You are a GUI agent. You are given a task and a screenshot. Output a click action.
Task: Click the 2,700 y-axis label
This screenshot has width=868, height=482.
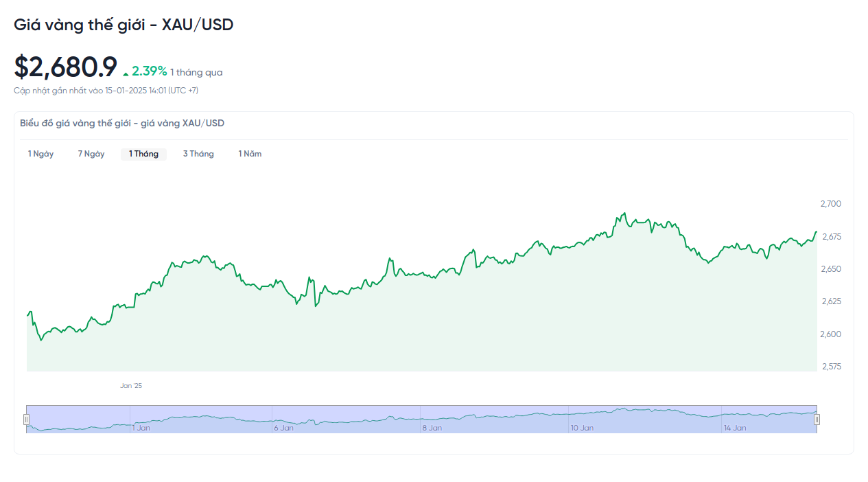830,204
